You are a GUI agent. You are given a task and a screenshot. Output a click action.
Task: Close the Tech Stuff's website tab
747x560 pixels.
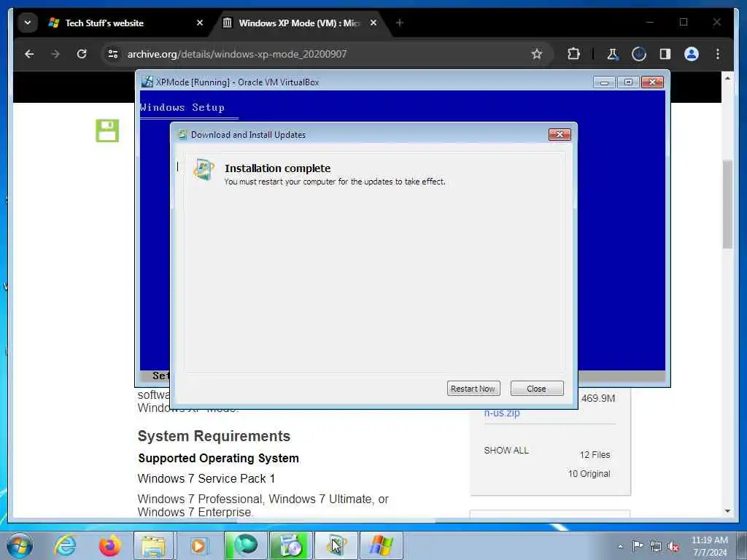click(200, 23)
